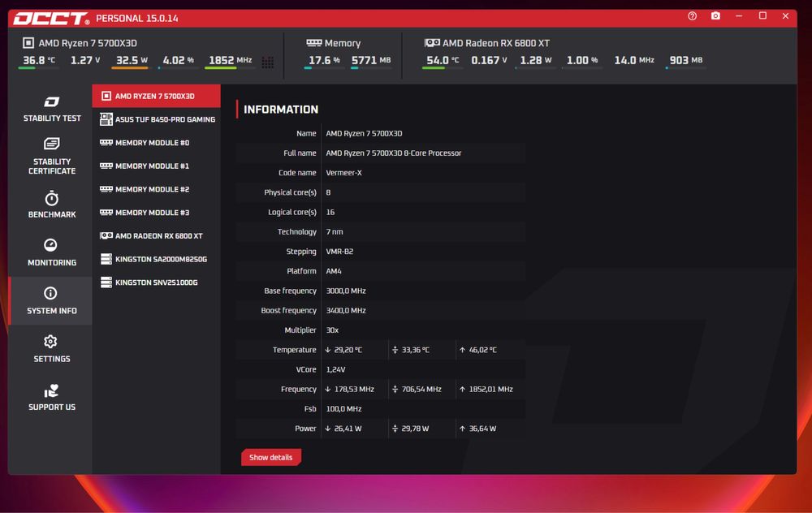Click the Stepping value VMR-B2
This screenshot has width=812, height=513.
click(x=339, y=252)
